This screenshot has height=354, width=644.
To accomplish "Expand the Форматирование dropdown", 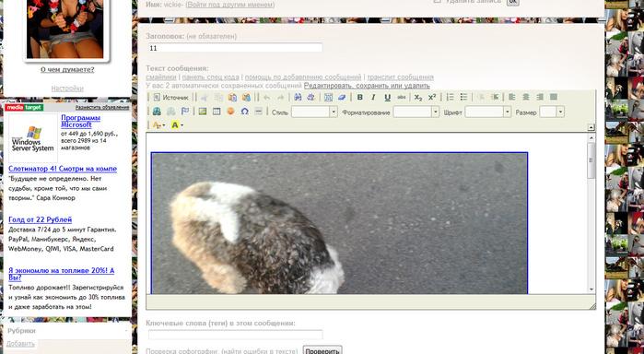I will click(x=416, y=112).
